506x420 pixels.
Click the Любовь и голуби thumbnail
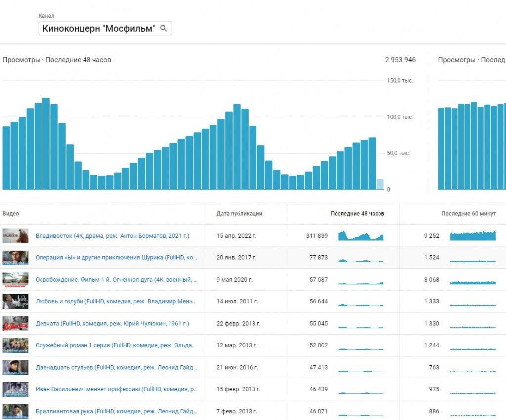[x=15, y=301]
